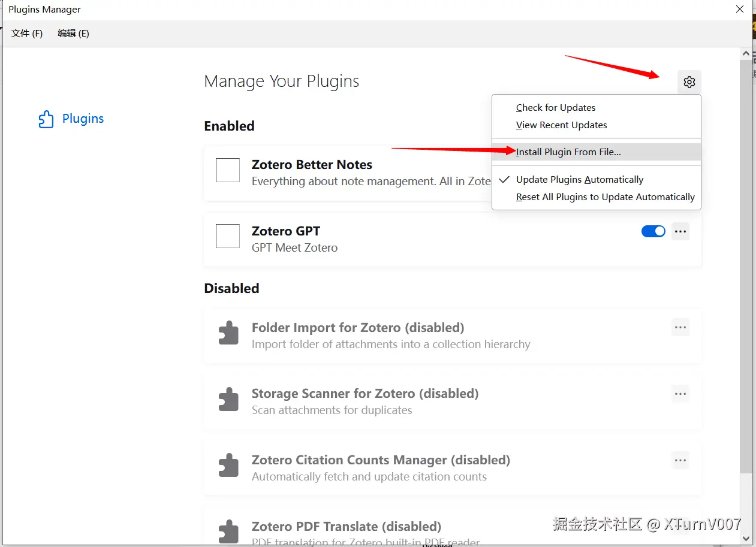Image resolution: width=756 pixels, height=547 pixels.
Task: Open more options for Folder Import for Zotero
Action: point(680,327)
